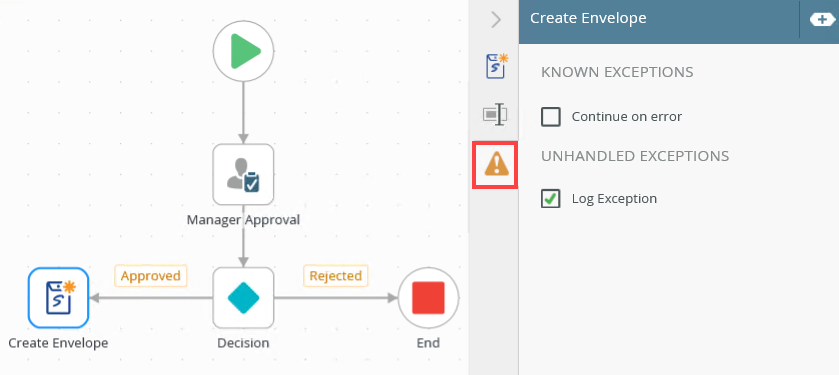Image resolution: width=839 pixels, height=375 pixels.
Task: Enable the Continue on error checkbox
Action: point(551,116)
